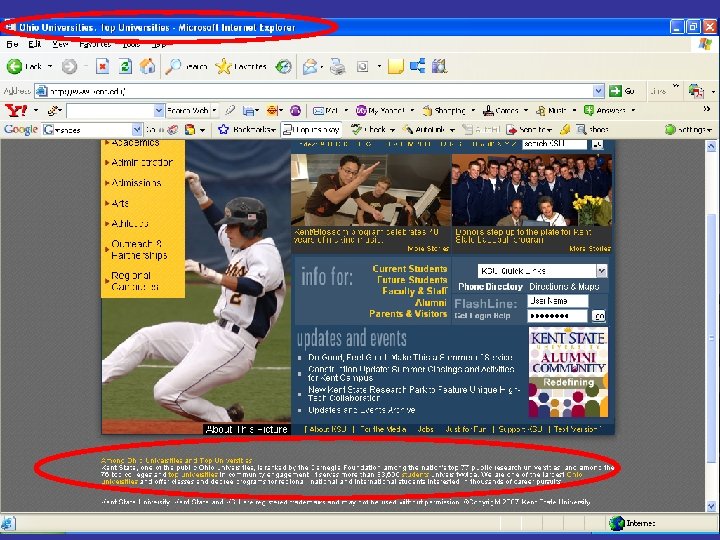Open the KSU Quick Links dropdown
Screen dimensions: 720x540
point(602,271)
